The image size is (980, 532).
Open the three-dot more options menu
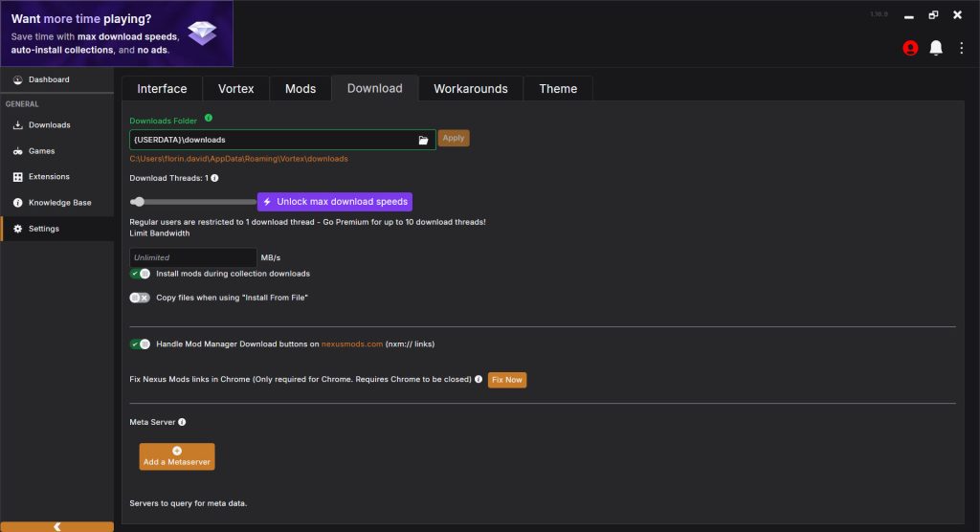tap(961, 48)
